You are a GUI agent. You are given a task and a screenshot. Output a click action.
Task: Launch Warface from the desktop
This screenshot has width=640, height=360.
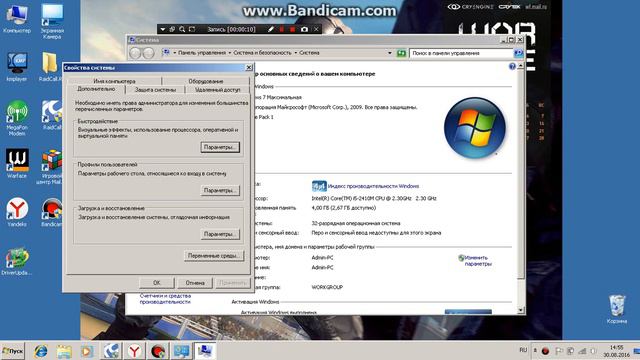[17, 163]
